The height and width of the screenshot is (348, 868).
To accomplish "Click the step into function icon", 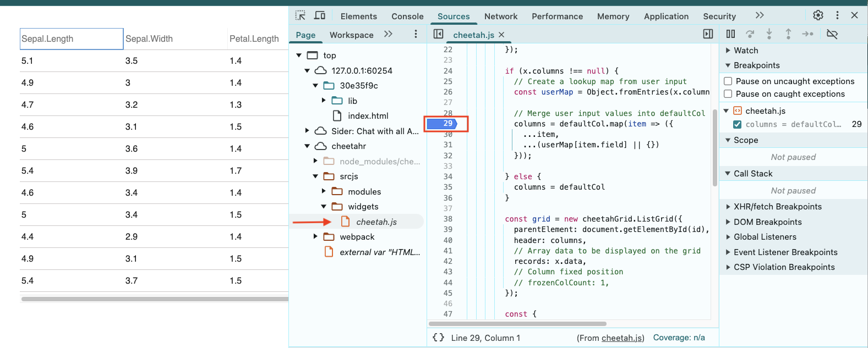I will pos(769,34).
